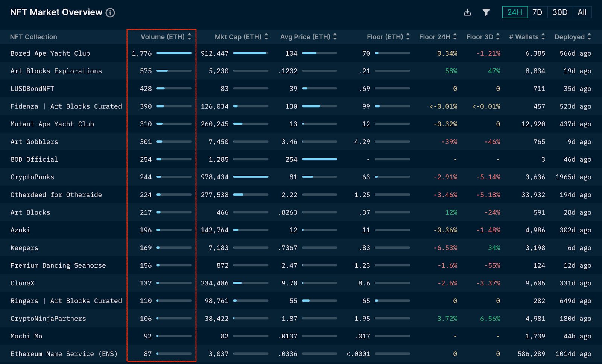Click the Deployed header label
This screenshot has width=602, height=364.
[570, 37]
